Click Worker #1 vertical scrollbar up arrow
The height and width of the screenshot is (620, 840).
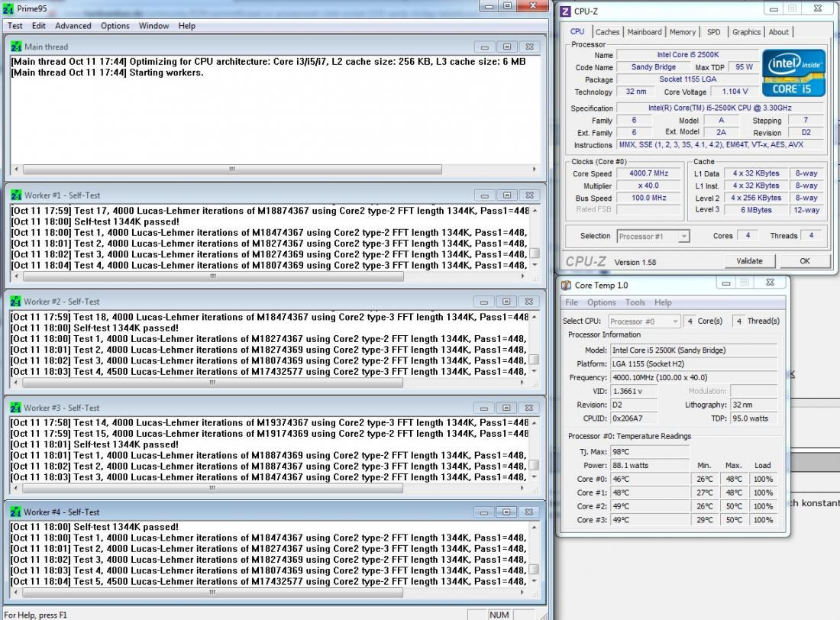(x=534, y=211)
